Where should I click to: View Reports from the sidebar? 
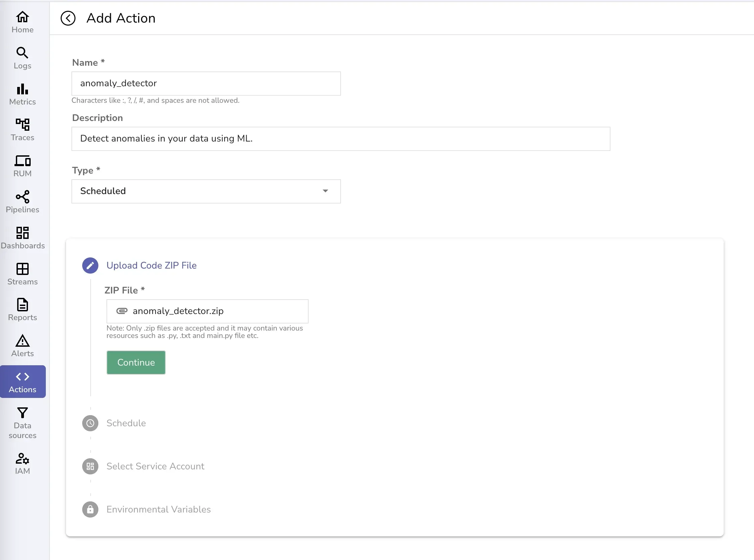[22, 310]
